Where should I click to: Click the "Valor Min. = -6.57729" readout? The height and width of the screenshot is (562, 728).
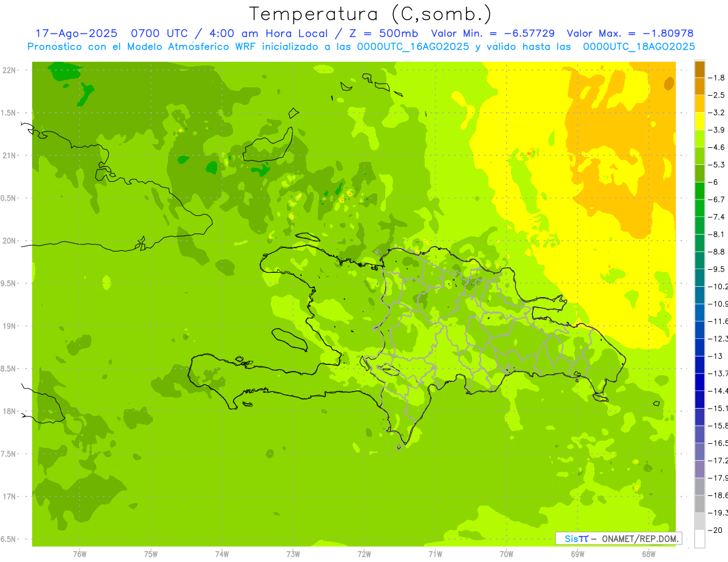pyautogui.click(x=493, y=33)
